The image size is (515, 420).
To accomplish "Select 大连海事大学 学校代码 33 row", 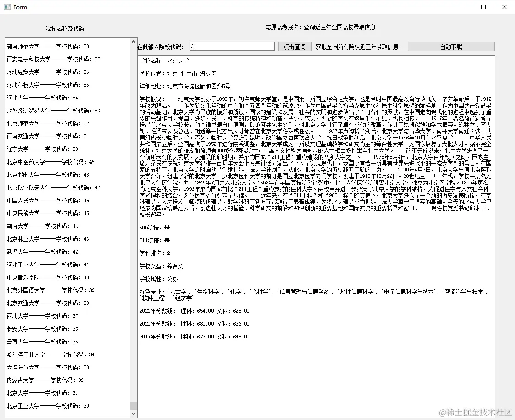I will point(48,367).
